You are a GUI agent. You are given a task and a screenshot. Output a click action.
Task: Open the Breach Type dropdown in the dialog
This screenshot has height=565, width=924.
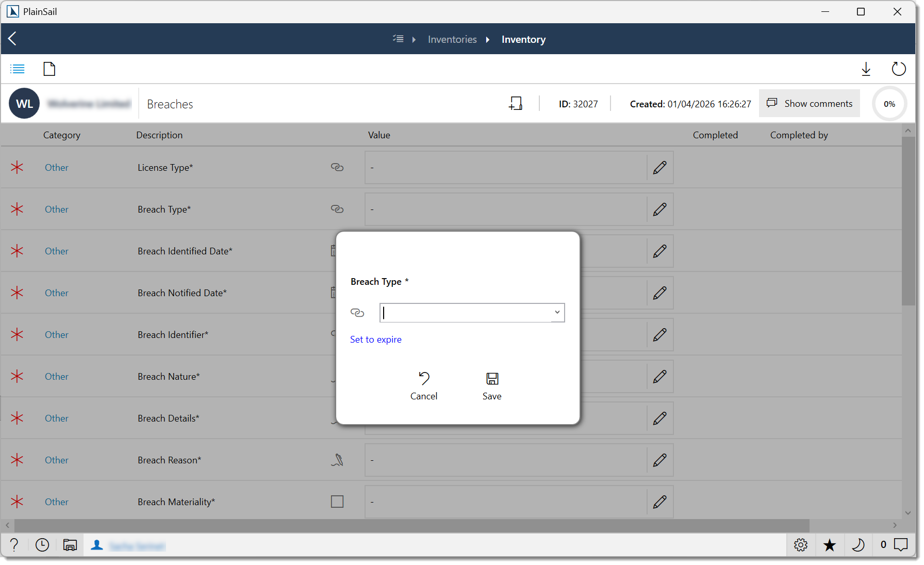click(x=557, y=312)
